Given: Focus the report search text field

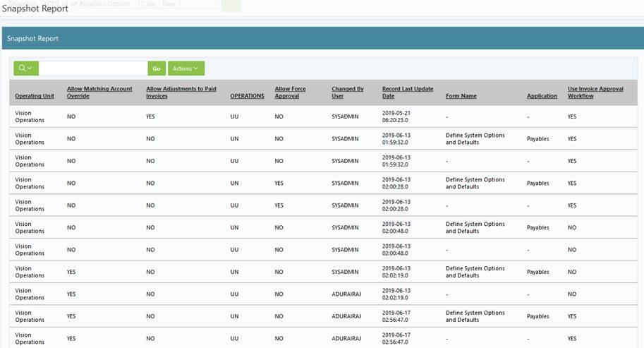Looking at the screenshot, I should pos(93,68).
